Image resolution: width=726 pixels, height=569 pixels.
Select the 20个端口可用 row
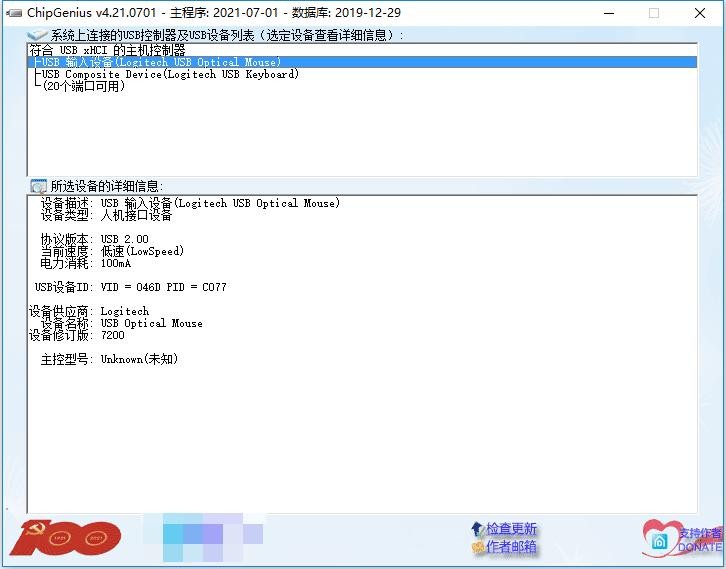click(x=362, y=86)
